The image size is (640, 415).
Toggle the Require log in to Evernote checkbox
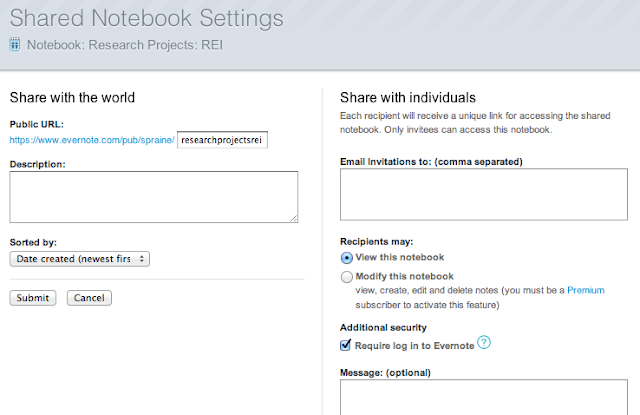[347, 346]
